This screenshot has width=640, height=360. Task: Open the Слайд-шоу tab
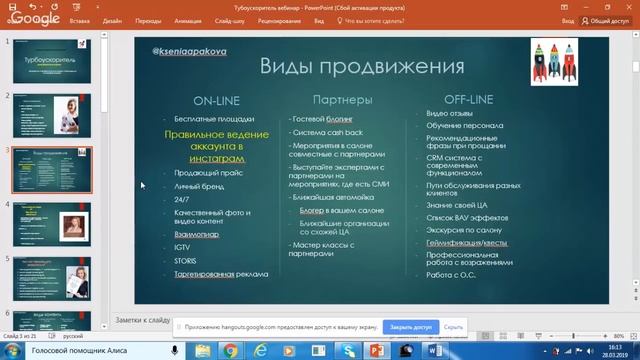point(229,21)
